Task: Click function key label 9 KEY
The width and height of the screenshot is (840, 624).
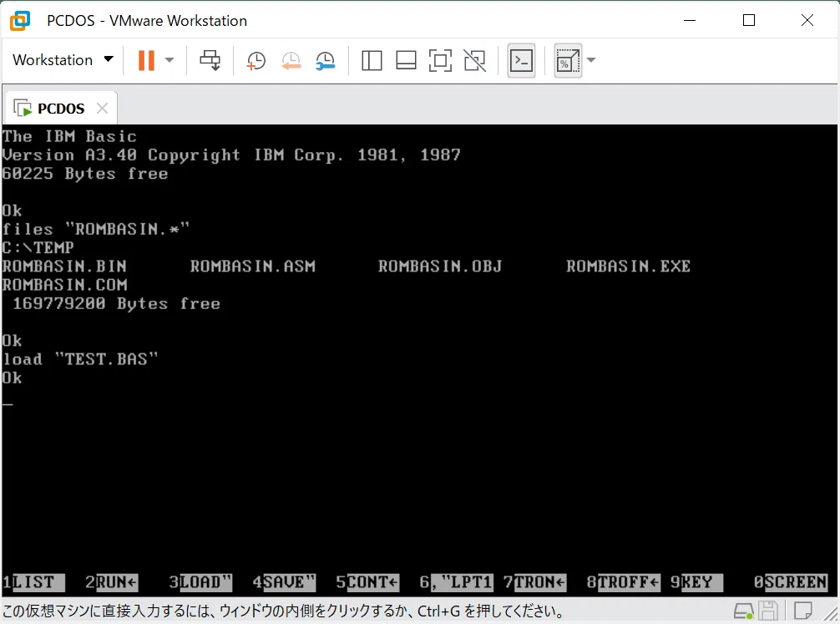Action: coord(696,582)
